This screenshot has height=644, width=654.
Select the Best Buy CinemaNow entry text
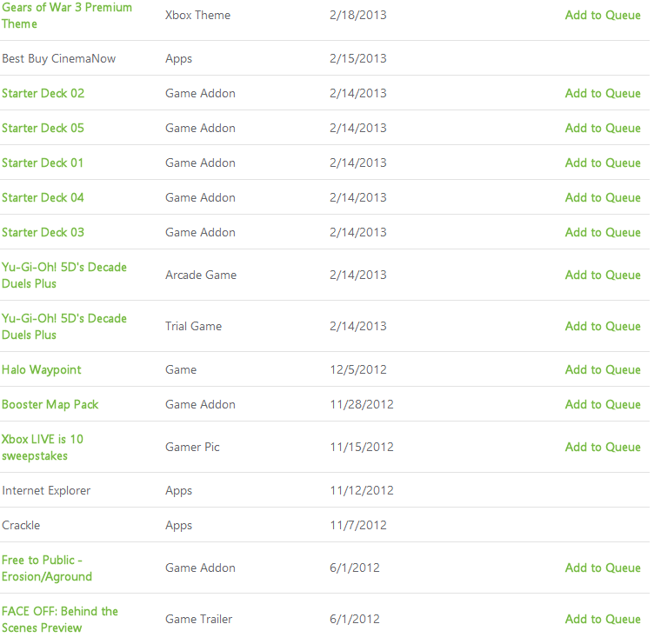click(x=59, y=58)
